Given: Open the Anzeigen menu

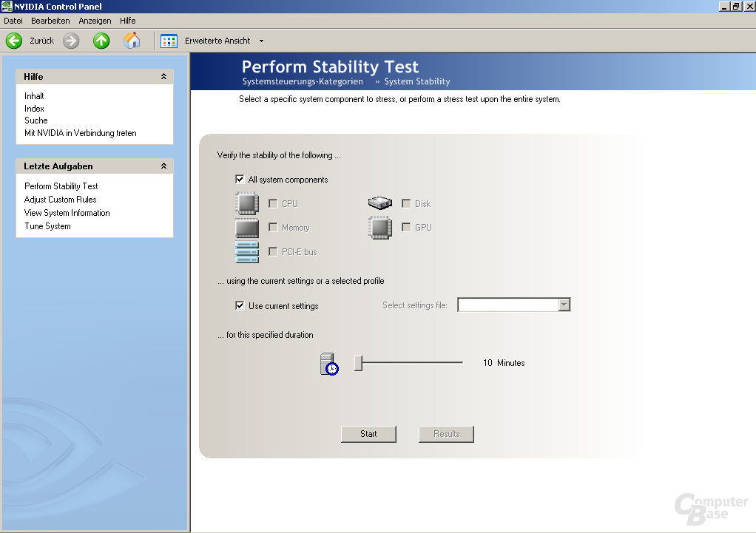Looking at the screenshot, I should (95, 21).
